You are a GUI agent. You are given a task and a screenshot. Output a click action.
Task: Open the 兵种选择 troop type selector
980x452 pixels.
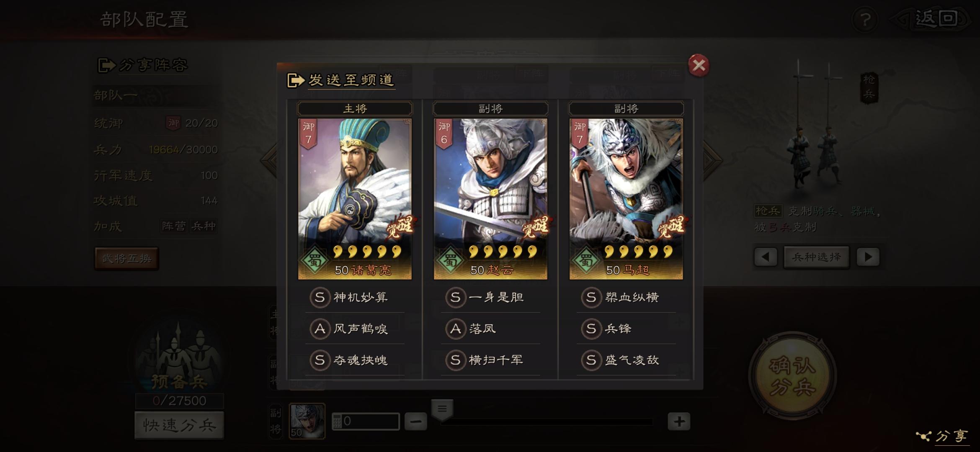point(817,257)
